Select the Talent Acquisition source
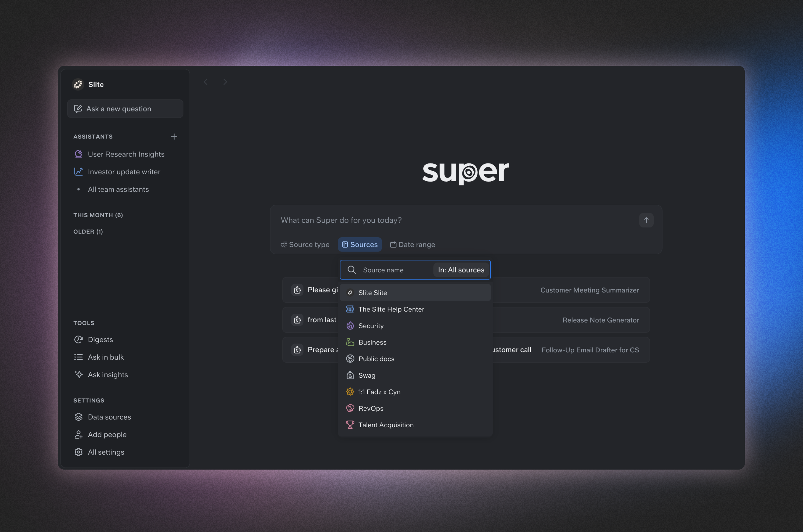Image resolution: width=803 pixels, height=532 pixels. 386,425
